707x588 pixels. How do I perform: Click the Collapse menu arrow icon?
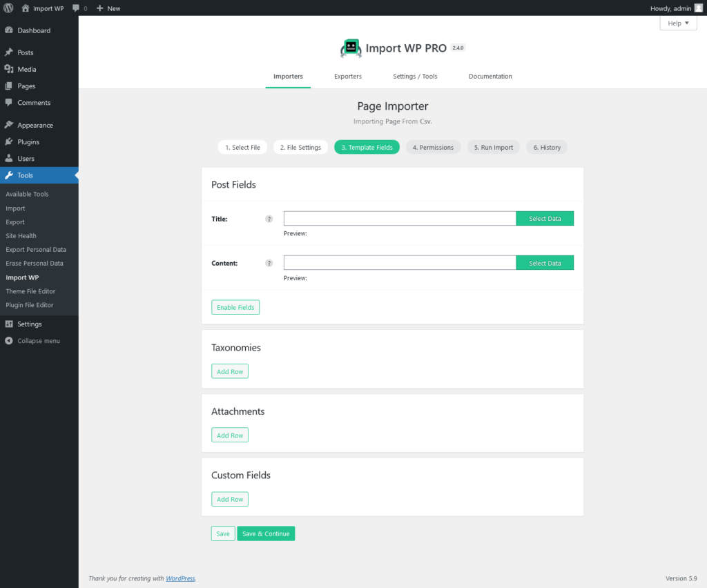(x=8, y=341)
